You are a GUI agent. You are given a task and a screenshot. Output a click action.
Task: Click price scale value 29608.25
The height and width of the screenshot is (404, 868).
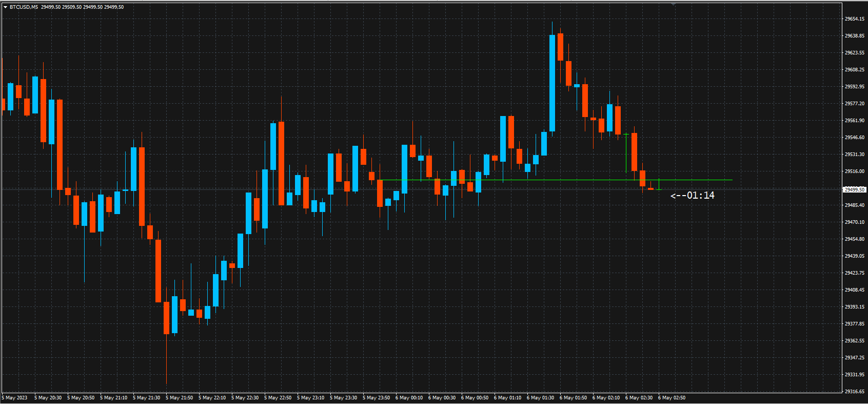(x=855, y=70)
